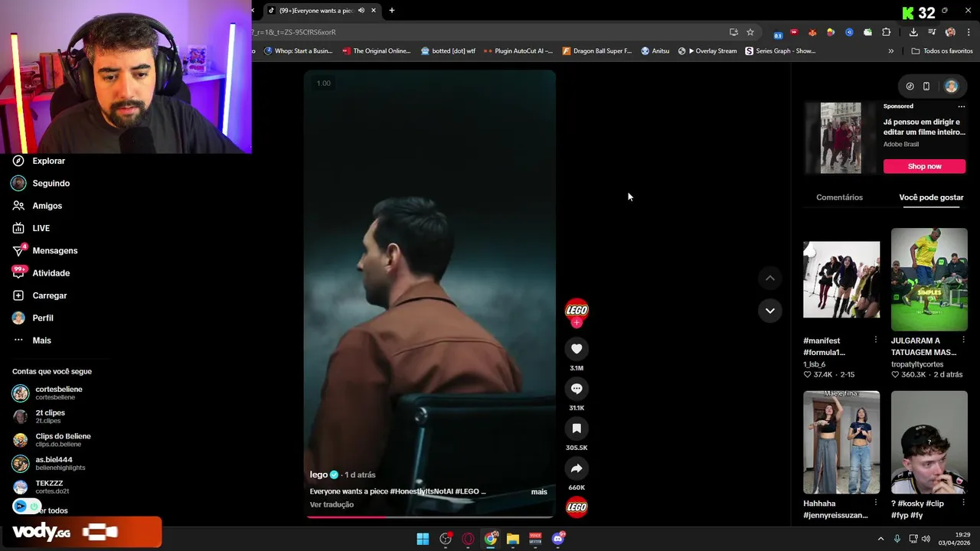Open Dragon Ball Super bookmark
This screenshot has height=551, width=980.
point(597,51)
